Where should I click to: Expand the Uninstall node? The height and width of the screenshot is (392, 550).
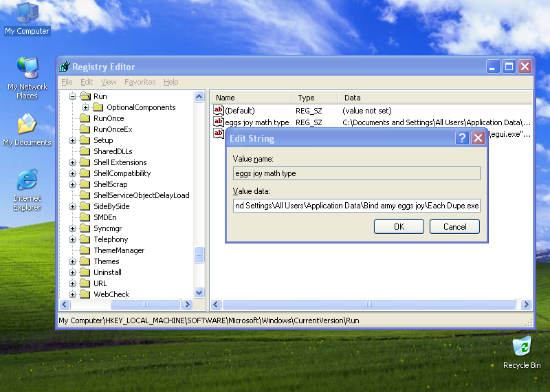pyautogui.click(x=72, y=272)
